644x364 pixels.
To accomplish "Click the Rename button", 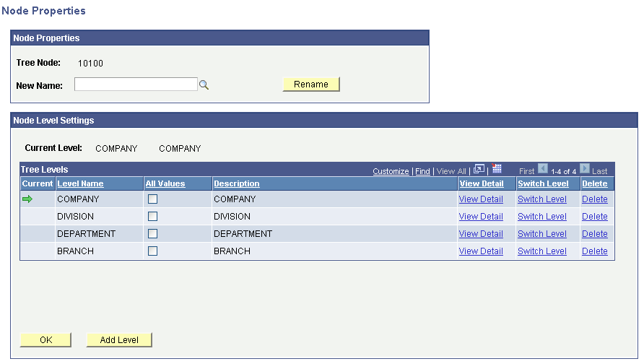I will click(x=311, y=84).
